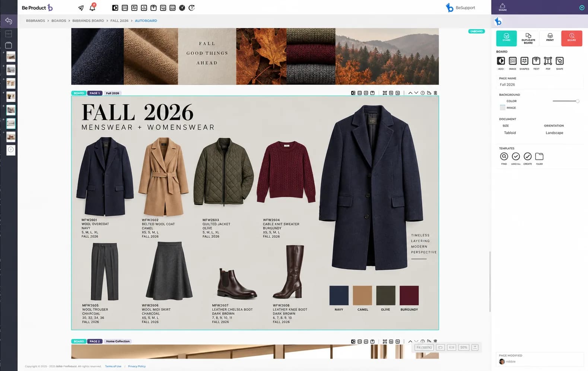The width and height of the screenshot is (588, 371).
Task: Click the PAGE 1 tag
Action: coord(95,93)
